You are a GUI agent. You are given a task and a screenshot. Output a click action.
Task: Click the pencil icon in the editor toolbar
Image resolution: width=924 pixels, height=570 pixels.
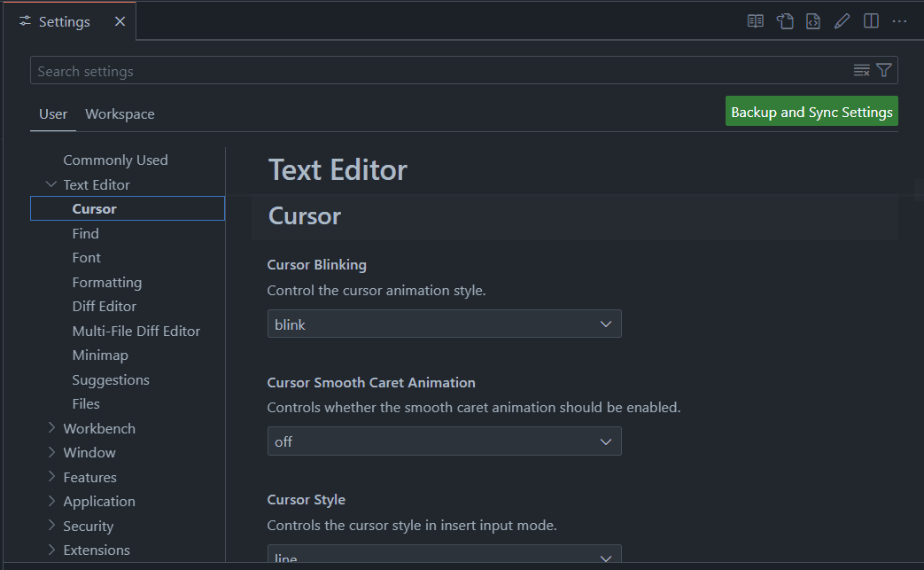(842, 21)
